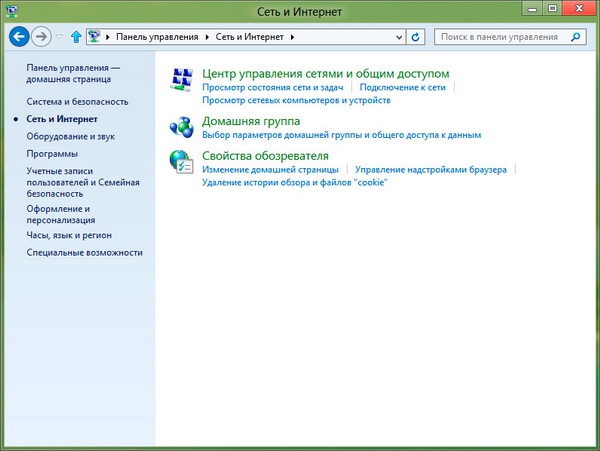Refresh the view using the address bar refresh button
Image resolution: width=600 pixels, height=451 pixels.
(x=417, y=37)
